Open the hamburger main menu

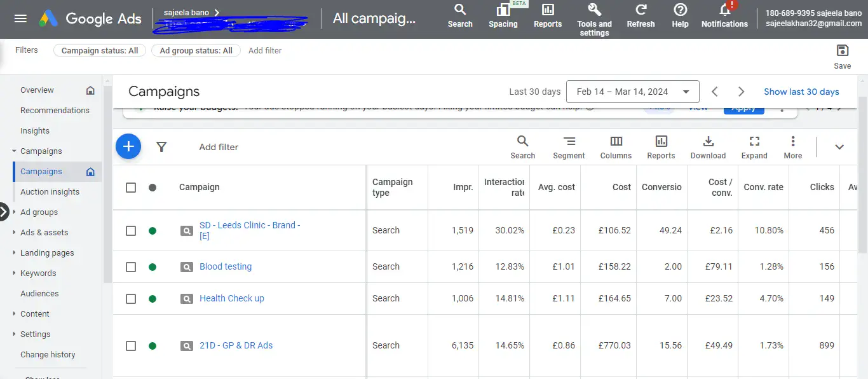pos(20,18)
